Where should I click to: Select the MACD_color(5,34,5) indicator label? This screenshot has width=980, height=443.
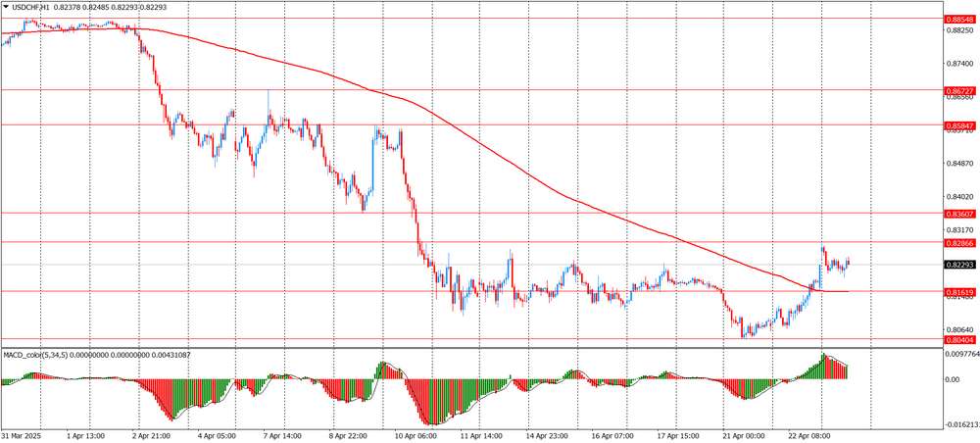[x=35, y=355]
